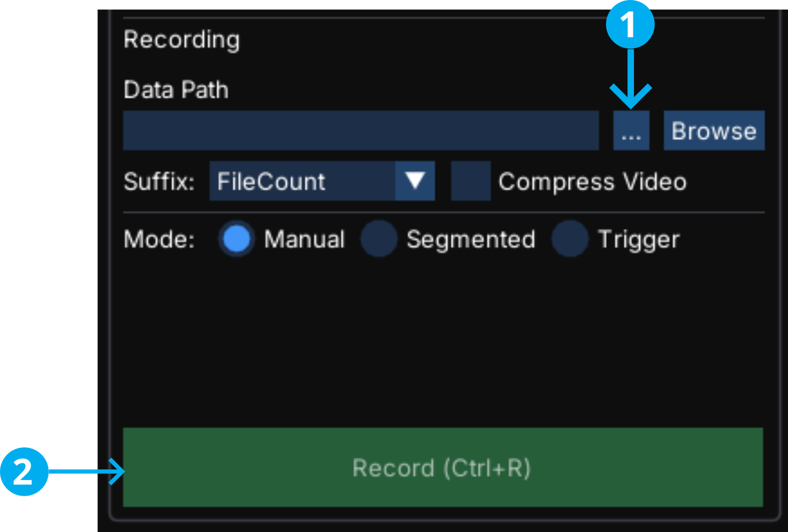Focus the Data Path text field

(361, 131)
